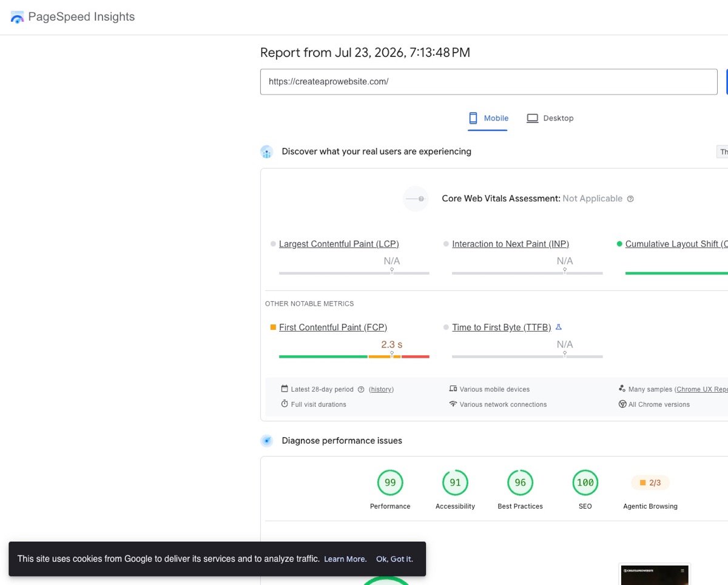Switch to the Mobile tab
728x585 pixels.
tap(488, 118)
